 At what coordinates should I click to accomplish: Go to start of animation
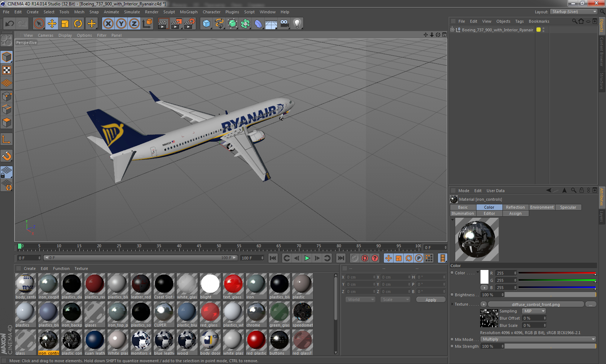(273, 258)
